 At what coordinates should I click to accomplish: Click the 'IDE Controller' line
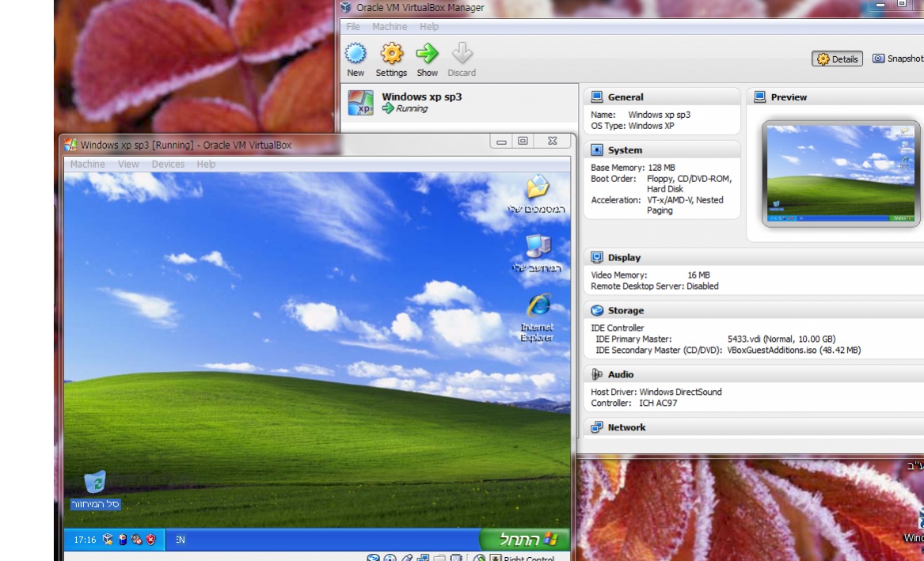click(x=617, y=328)
